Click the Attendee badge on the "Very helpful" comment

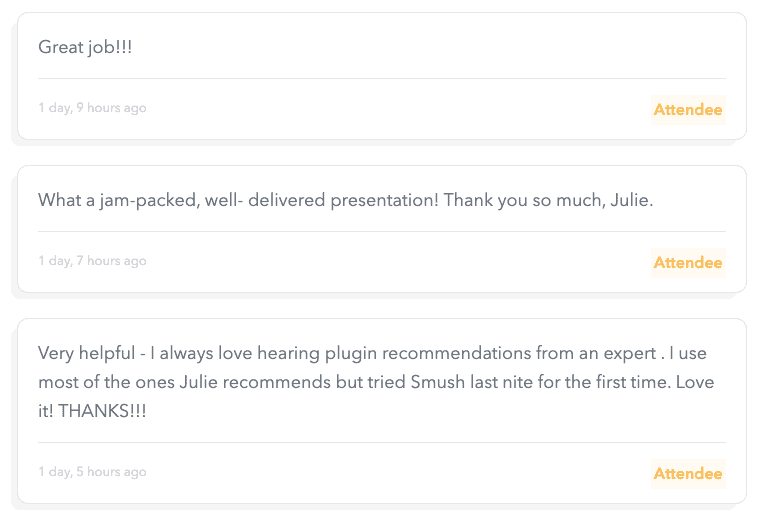point(688,474)
